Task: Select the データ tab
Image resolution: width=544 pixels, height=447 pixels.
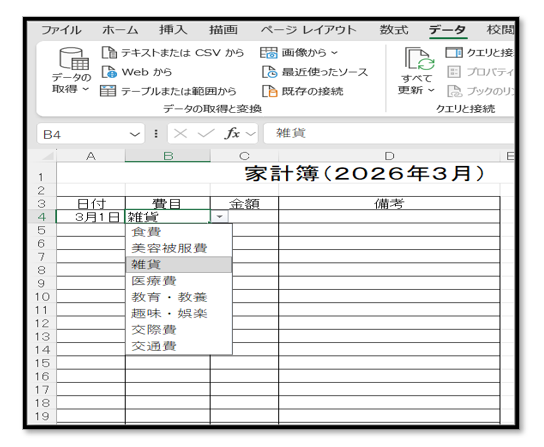Action: [x=447, y=30]
